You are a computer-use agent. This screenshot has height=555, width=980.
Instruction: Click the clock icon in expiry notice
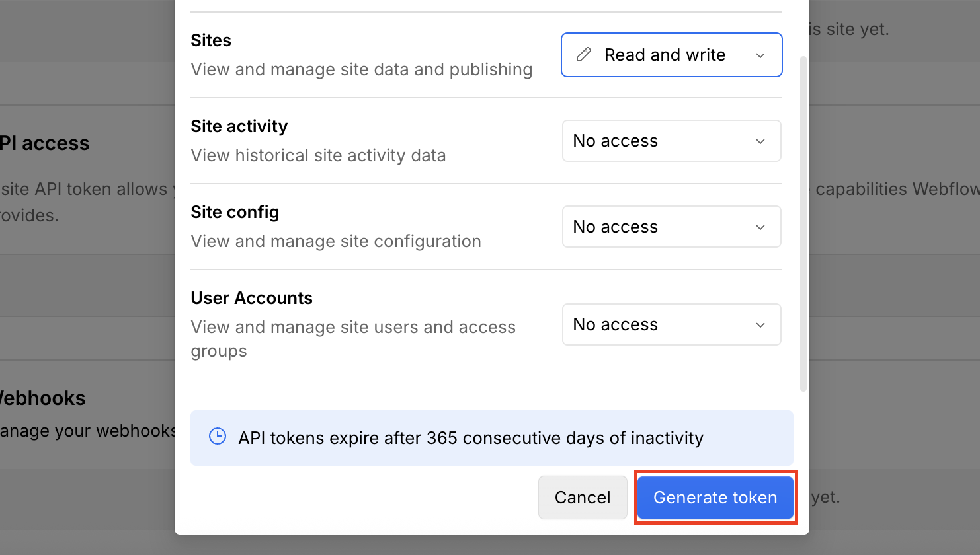pos(218,437)
